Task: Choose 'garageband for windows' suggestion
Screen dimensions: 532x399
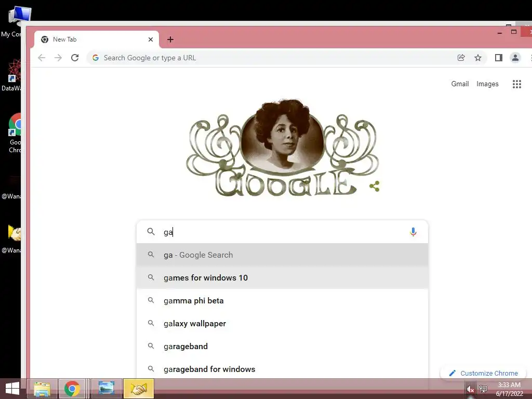Action: pos(282,369)
